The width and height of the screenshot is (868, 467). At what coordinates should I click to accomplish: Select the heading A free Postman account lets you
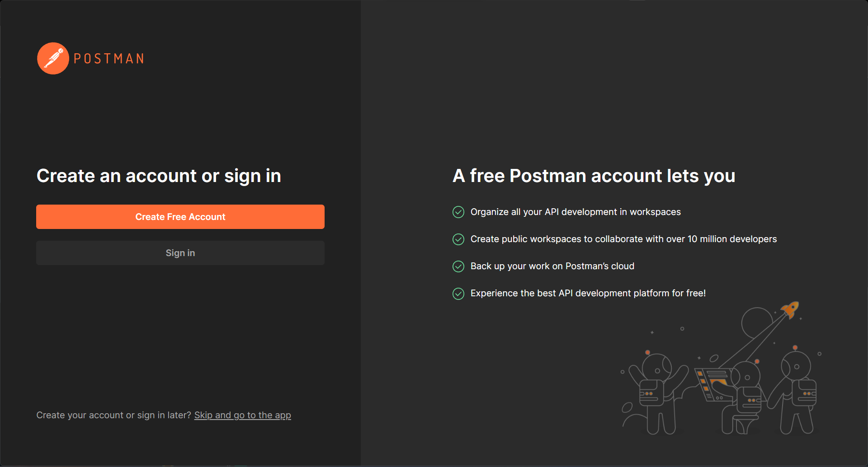(594, 176)
